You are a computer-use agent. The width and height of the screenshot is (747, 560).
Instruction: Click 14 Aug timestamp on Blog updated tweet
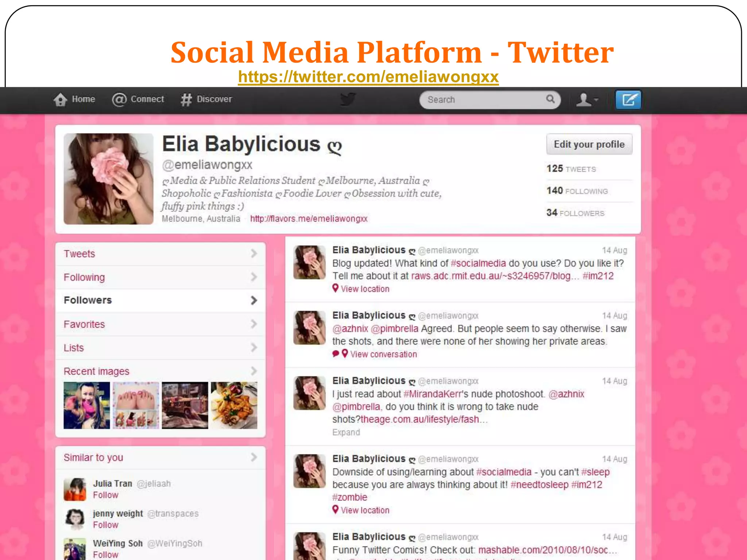(x=615, y=250)
